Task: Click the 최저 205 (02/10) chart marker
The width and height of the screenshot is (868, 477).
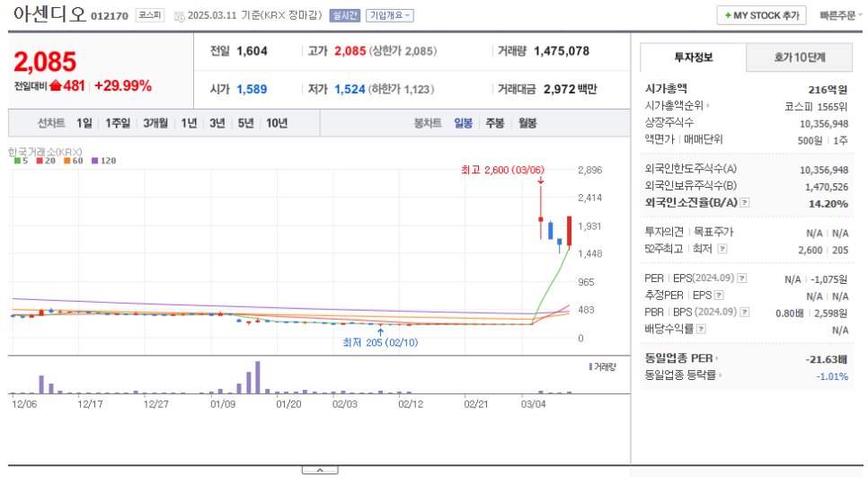Action: 380,342
